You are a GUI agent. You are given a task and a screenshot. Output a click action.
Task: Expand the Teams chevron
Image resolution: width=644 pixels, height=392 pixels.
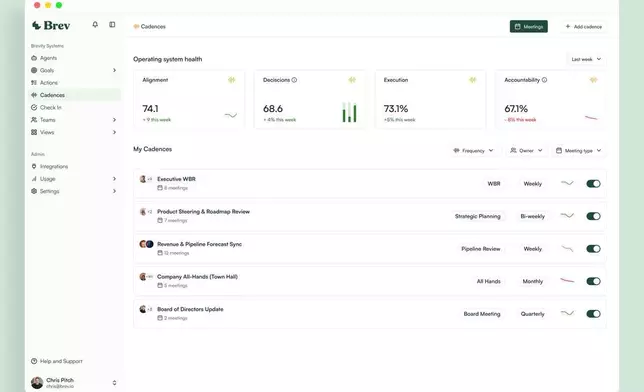pyautogui.click(x=114, y=120)
